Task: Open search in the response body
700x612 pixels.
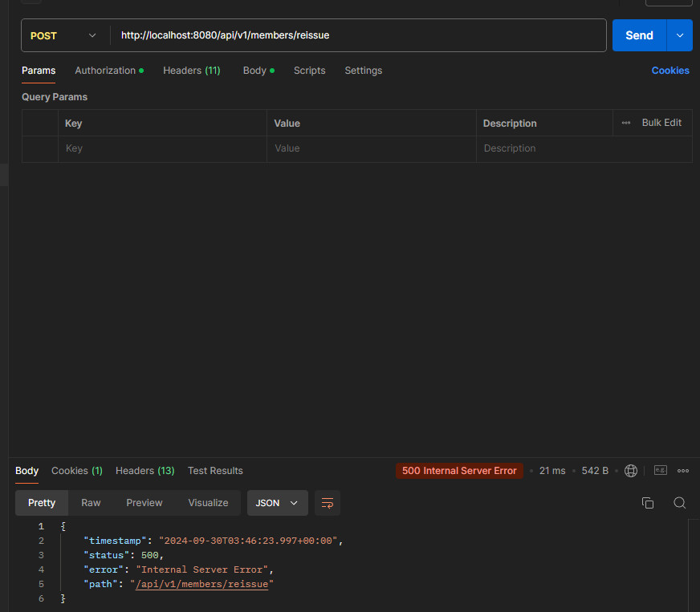Action: pyautogui.click(x=680, y=503)
